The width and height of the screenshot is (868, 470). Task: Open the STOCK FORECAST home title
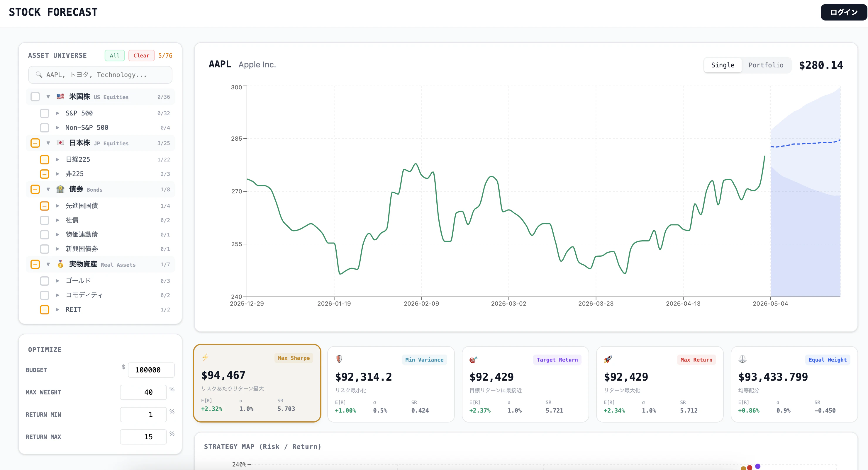coord(53,13)
